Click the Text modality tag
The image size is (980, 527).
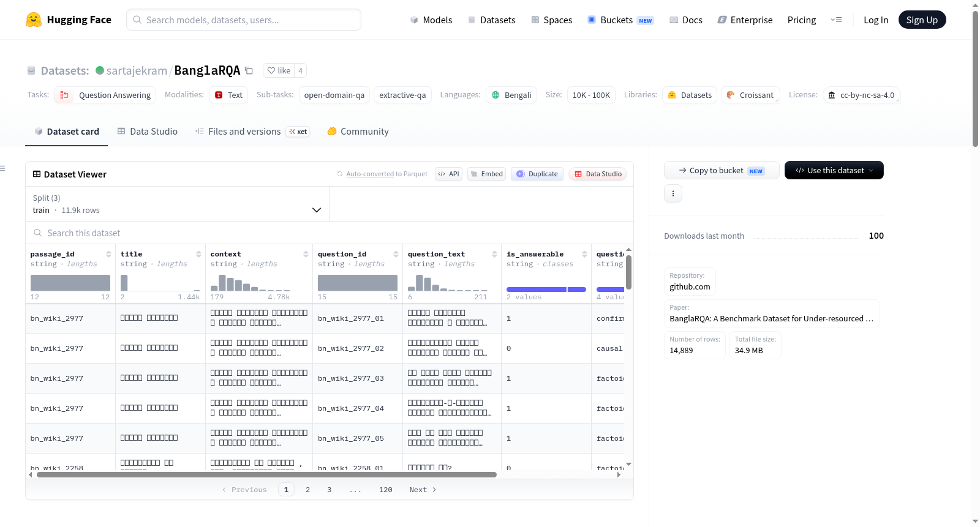click(228, 95)
